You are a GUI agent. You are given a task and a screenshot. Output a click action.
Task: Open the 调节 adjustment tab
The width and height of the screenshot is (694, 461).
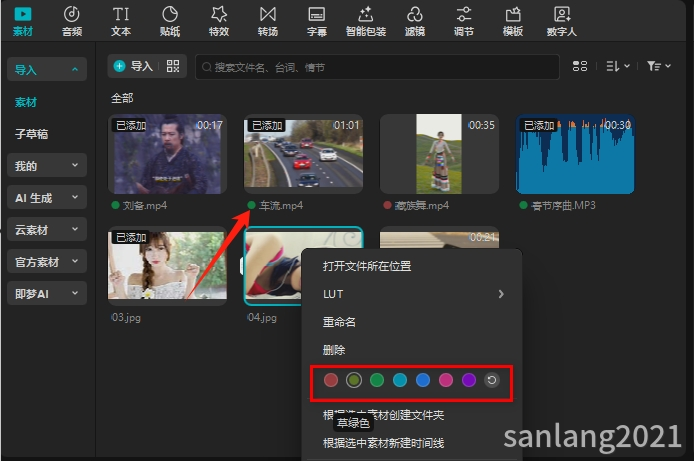pyautogui.click(x=464, y=21)
